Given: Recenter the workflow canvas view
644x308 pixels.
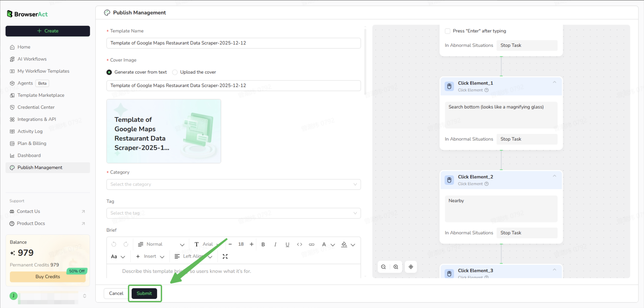Looking at the screenshot, I should tap(411, 267).
